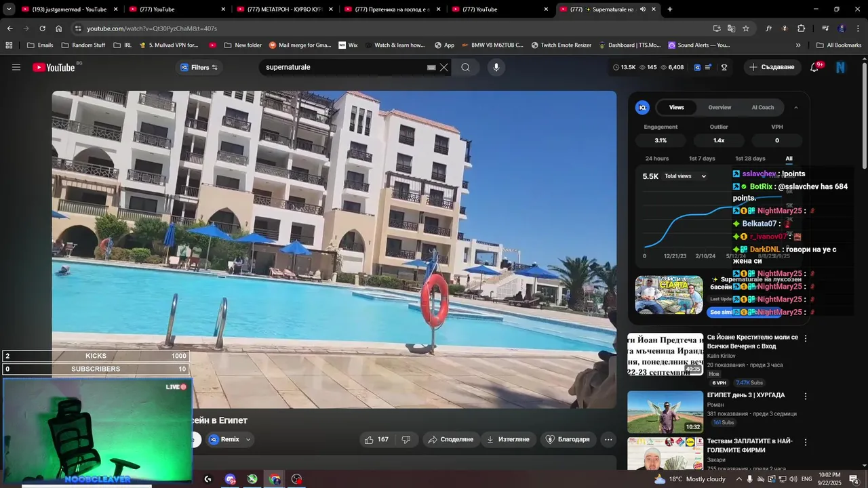Open the Chrome extensions puzzle icon
The width and height of the screenshot is (868, 488).
802,28
